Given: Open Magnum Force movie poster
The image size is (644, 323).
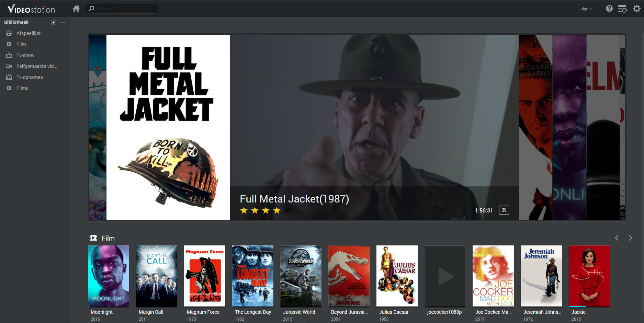Looking at the screenshot, I should [205, 276].
